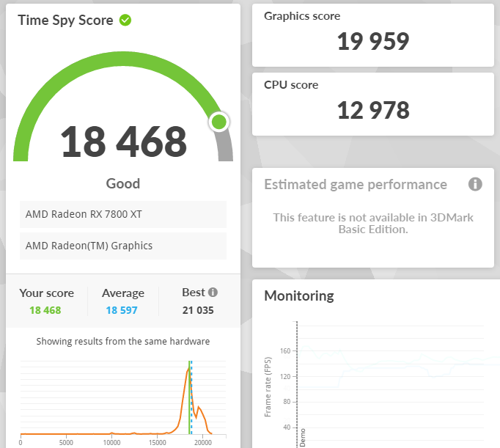Click the green Your score value 18 468
Viewport: 500px width, 448px height.
(45, 310)
